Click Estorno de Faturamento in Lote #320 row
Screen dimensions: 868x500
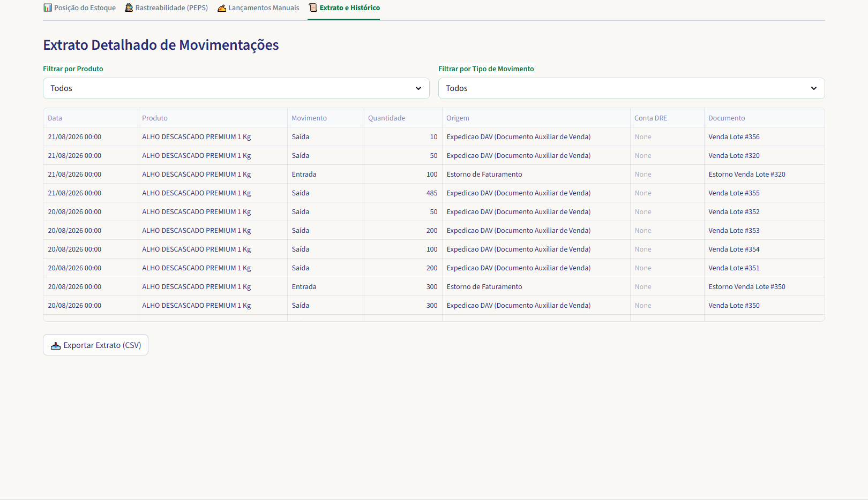[536, 174]
